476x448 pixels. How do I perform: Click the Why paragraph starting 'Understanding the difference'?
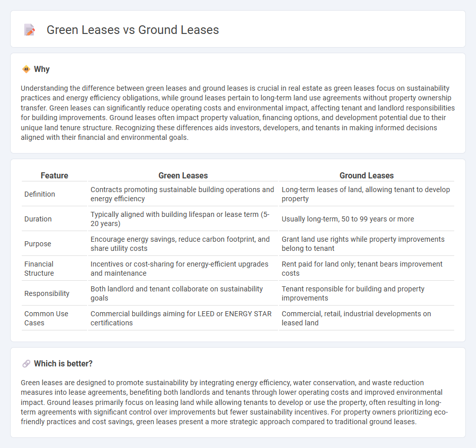(237, 113)
